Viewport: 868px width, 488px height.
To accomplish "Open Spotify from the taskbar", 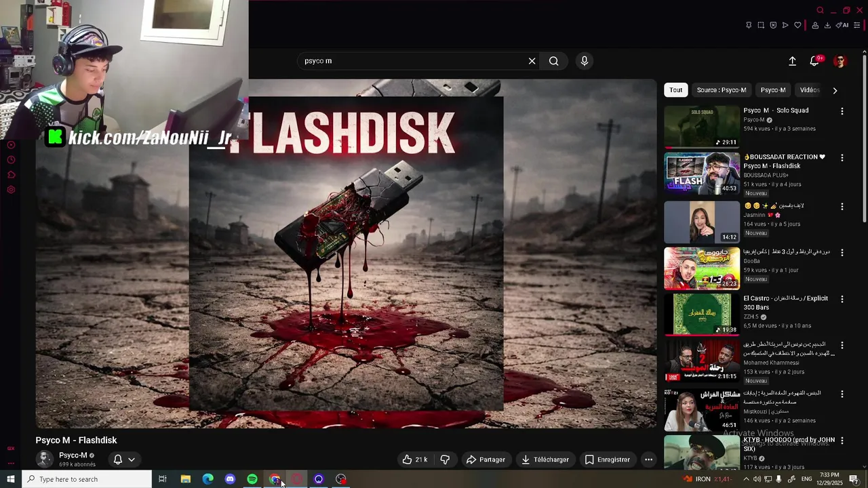I will pos(252,479).
